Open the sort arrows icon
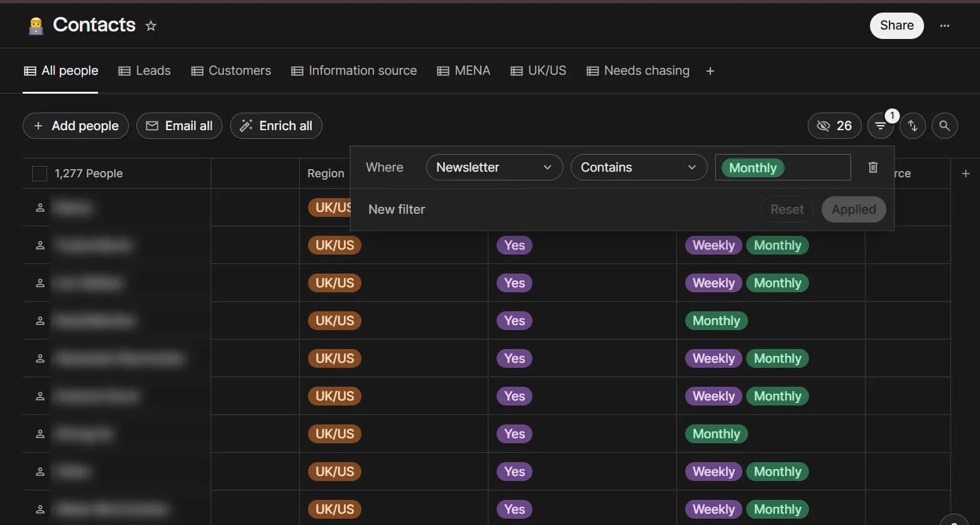This screenshot has width=980, height=525. [913, 126]
